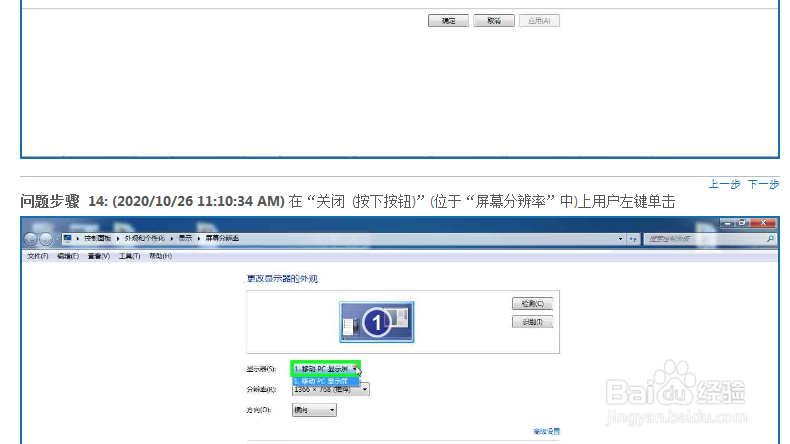Click the 外观和个性化 breadcrumb
The height and width of the screenshot is (444, 790).
point(145,238)
